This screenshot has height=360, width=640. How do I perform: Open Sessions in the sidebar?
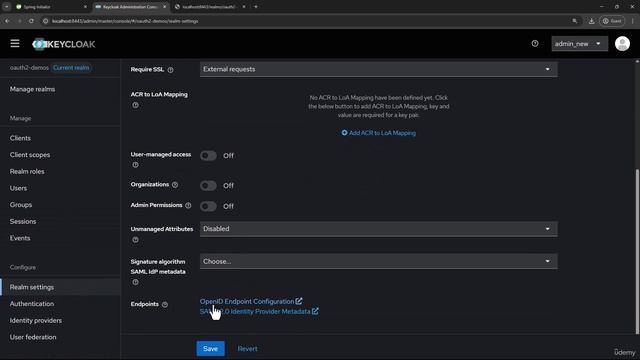23,221
